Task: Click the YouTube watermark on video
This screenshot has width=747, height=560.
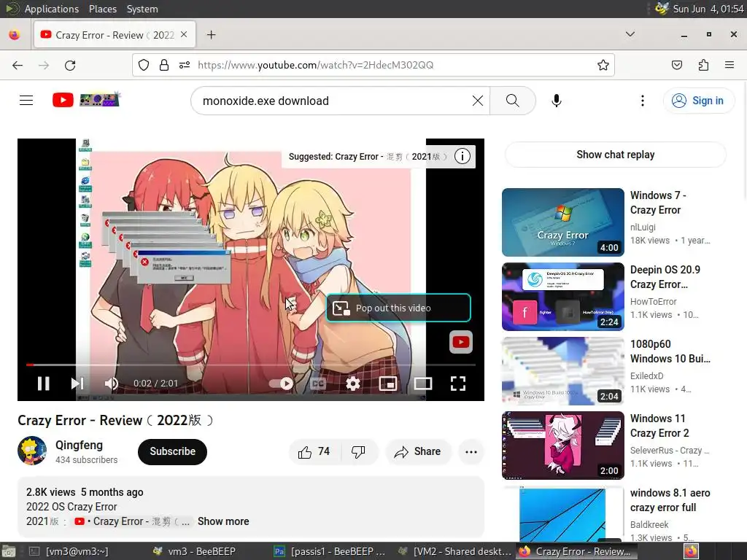Action: (461, 342)
